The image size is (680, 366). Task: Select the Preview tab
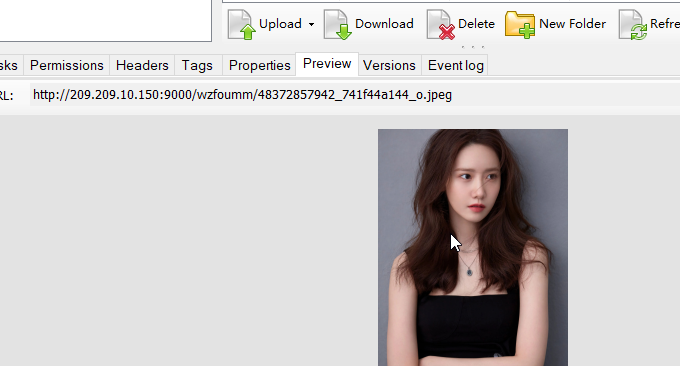click(327, 64)
